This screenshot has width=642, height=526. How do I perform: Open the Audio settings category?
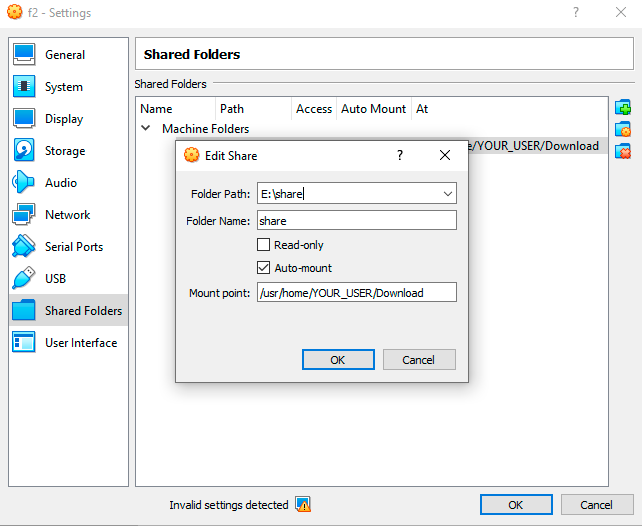(x=60, y=183)
